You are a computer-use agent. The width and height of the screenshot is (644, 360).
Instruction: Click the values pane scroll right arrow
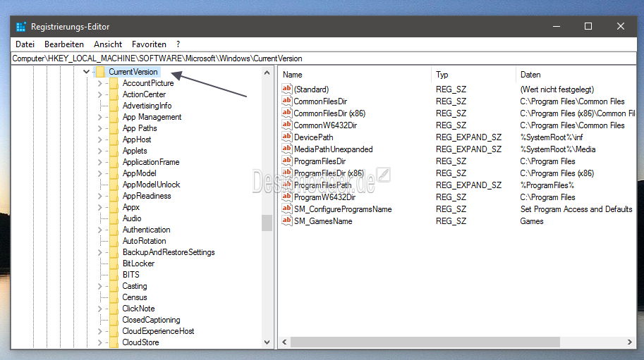630,342
